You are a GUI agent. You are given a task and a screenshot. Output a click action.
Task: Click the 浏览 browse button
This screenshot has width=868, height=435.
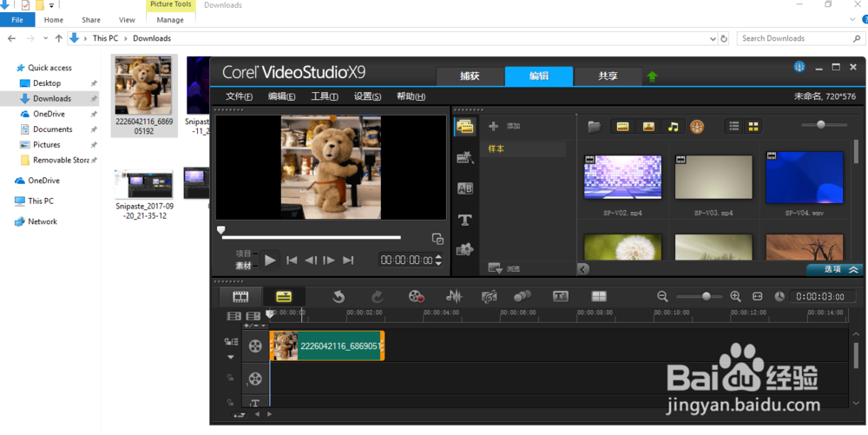tap(503, 269)
